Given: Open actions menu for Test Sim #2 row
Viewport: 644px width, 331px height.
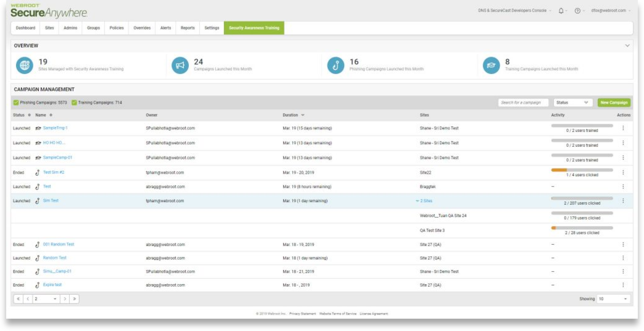Looking at the screenshot, I should [x=623, y=172].
